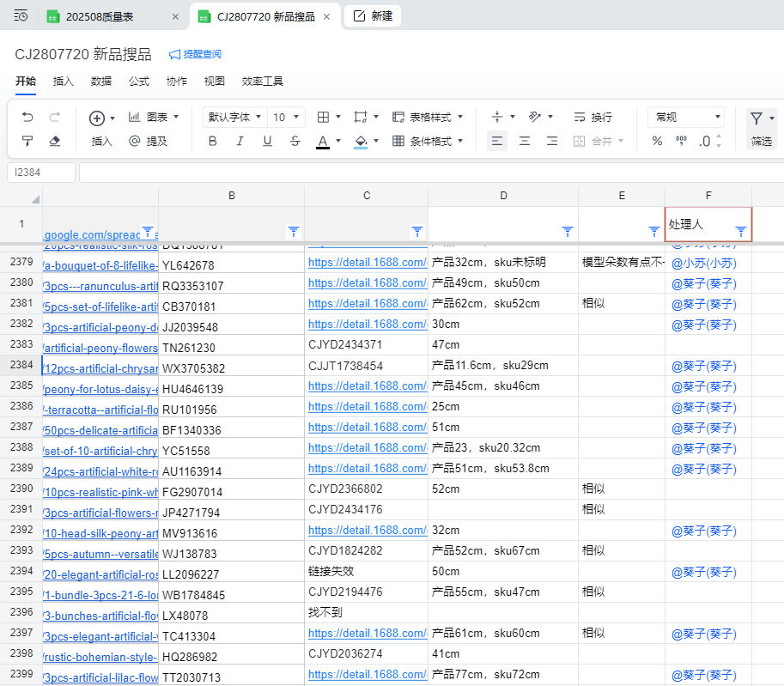Click the @ mention icon
The height and width of the screenshot is (686, 784).
(x=134, y=141)
